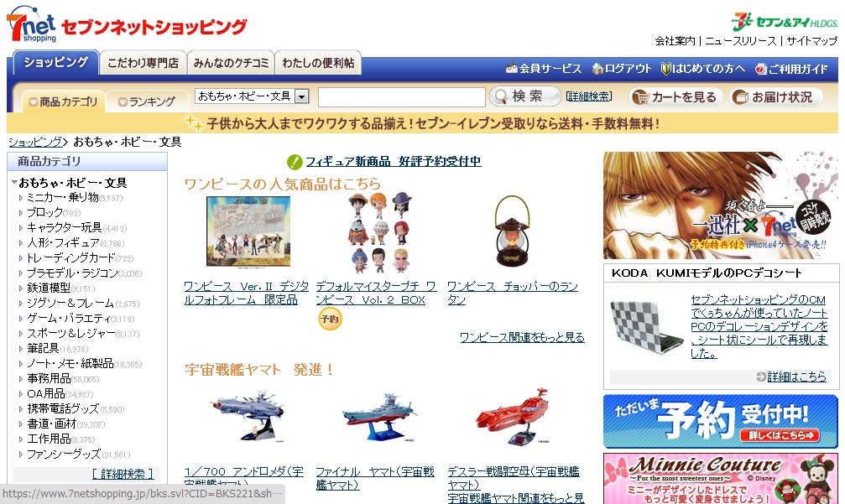
Task: Open ワンピース Ver.II デジタルフォトフレーム link
Action: (246, 293)
